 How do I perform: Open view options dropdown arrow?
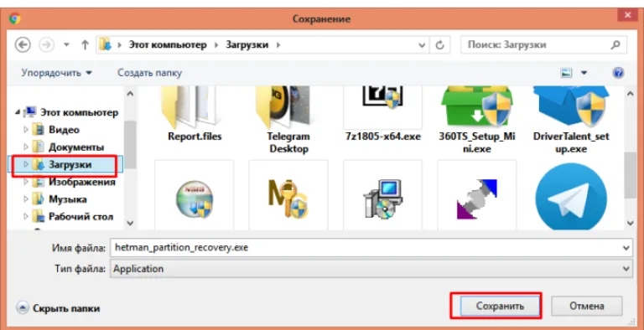pos(584,73)
